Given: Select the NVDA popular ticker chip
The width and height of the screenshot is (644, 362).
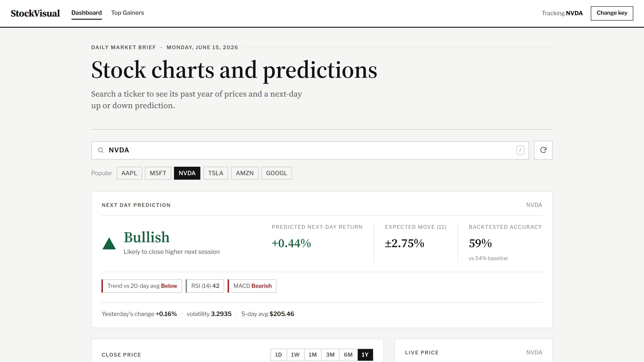Looking at the screenshot, I should click(187, 173).
